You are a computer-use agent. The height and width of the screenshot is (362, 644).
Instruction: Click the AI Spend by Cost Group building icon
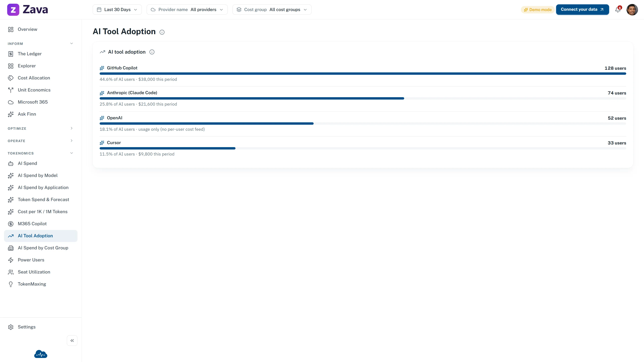point(11,248)
